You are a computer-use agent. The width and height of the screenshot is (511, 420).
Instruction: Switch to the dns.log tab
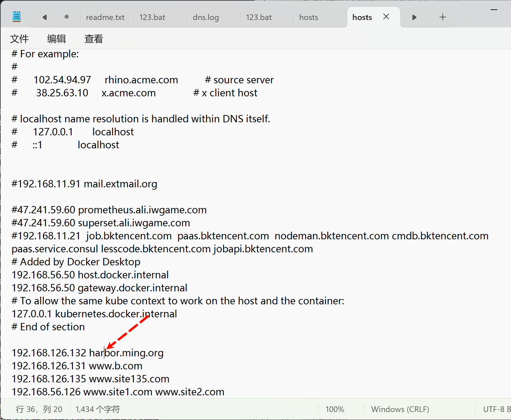point(206,17)
